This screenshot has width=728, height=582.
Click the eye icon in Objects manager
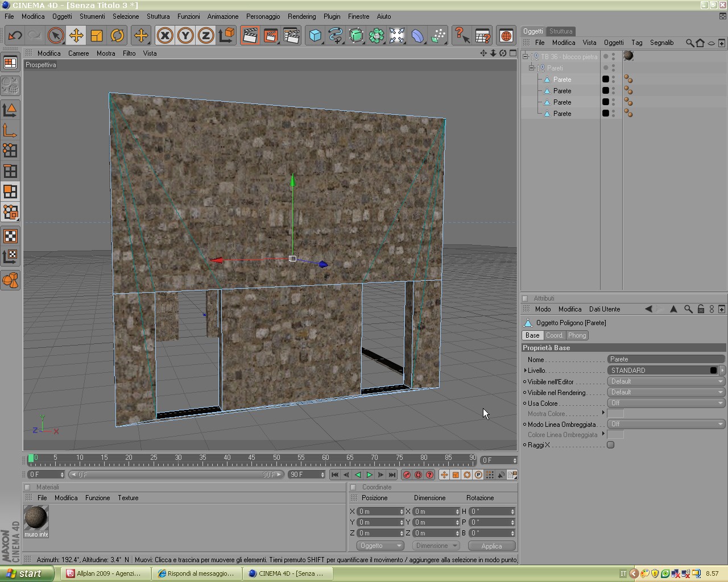(711, 43)
